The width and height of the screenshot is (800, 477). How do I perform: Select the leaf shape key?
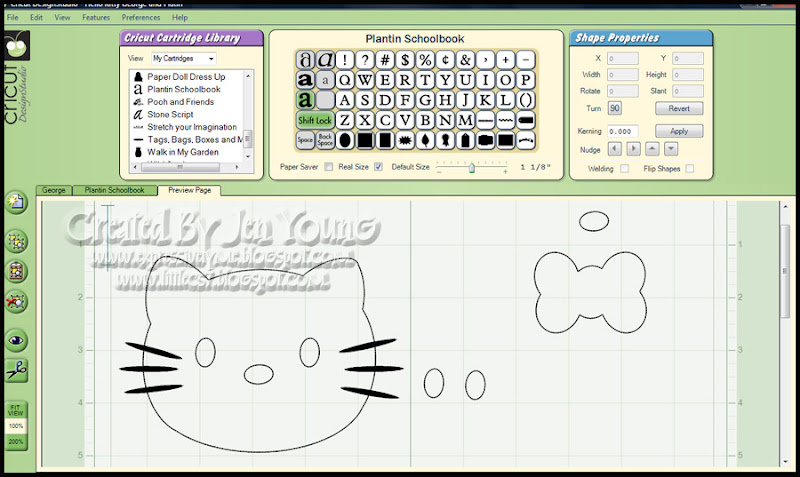coord(425,140)
